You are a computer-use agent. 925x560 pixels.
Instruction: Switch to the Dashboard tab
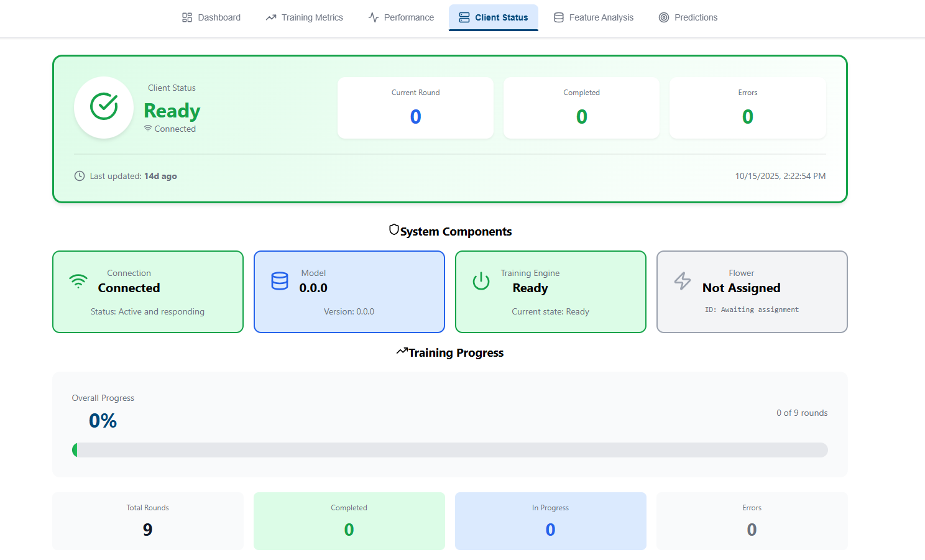211,17
